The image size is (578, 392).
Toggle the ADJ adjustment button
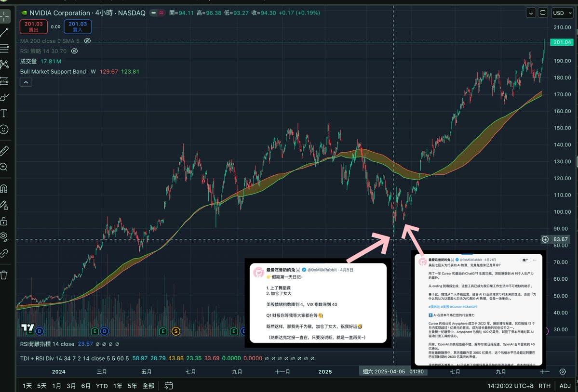[x=565, y=386]
